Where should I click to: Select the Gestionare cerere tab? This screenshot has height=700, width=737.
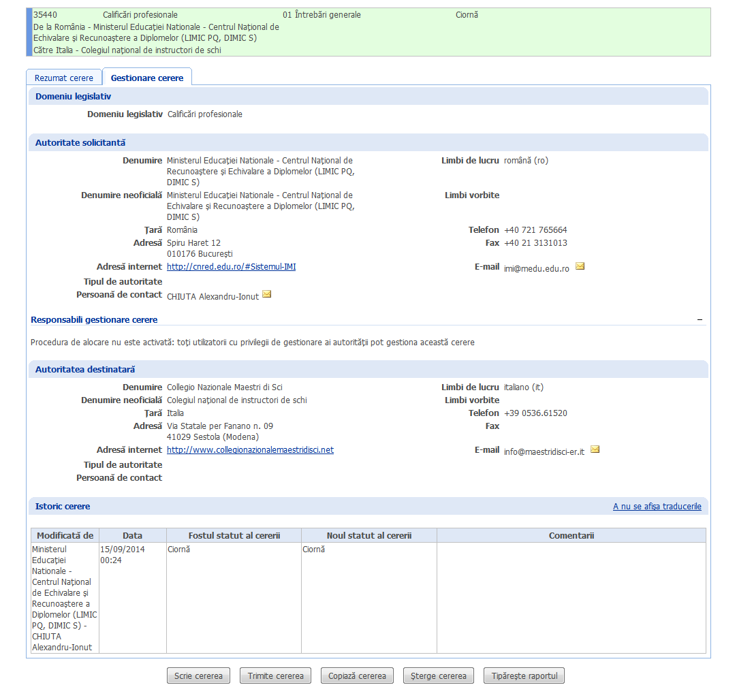(x=147, y=78)
